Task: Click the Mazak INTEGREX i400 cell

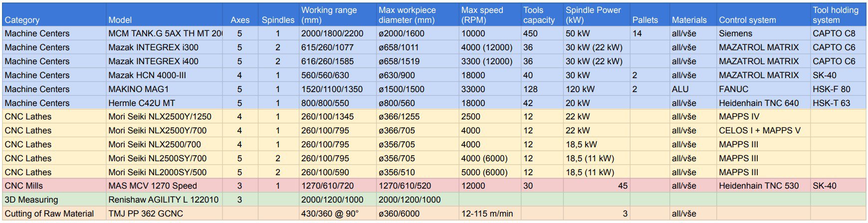Action: 164,61
